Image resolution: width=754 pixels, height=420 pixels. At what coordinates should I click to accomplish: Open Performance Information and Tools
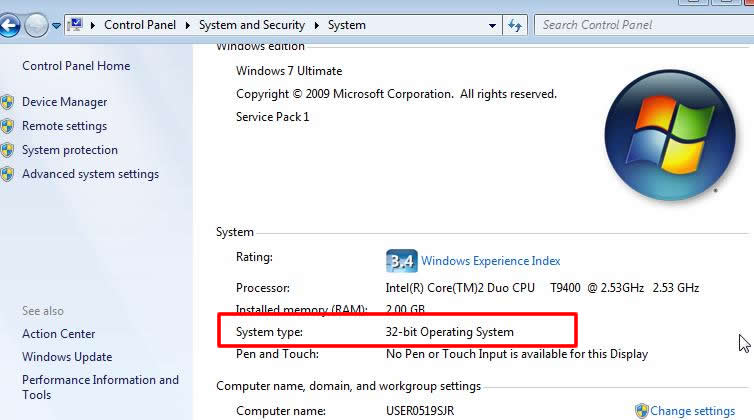click(x=100, y=387)
